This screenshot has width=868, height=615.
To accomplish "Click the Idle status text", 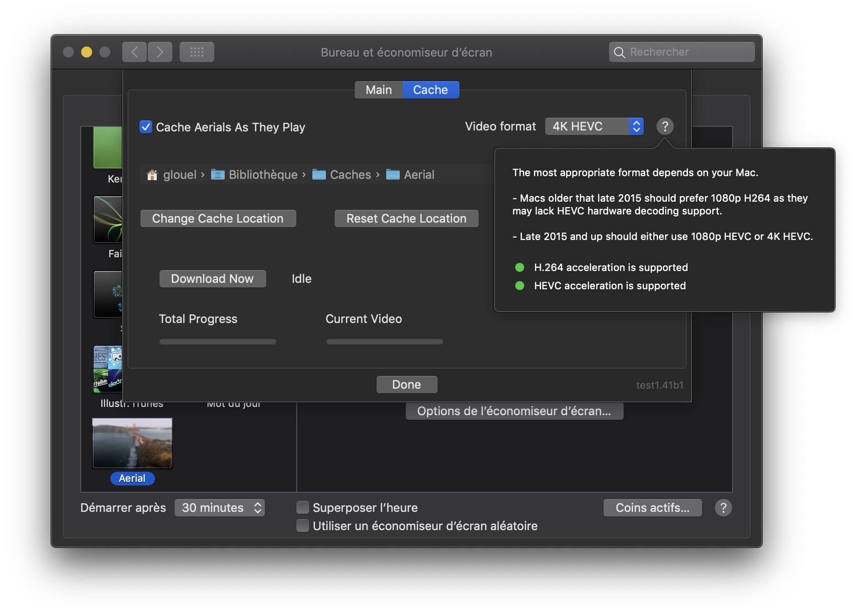I will [302, 279].
